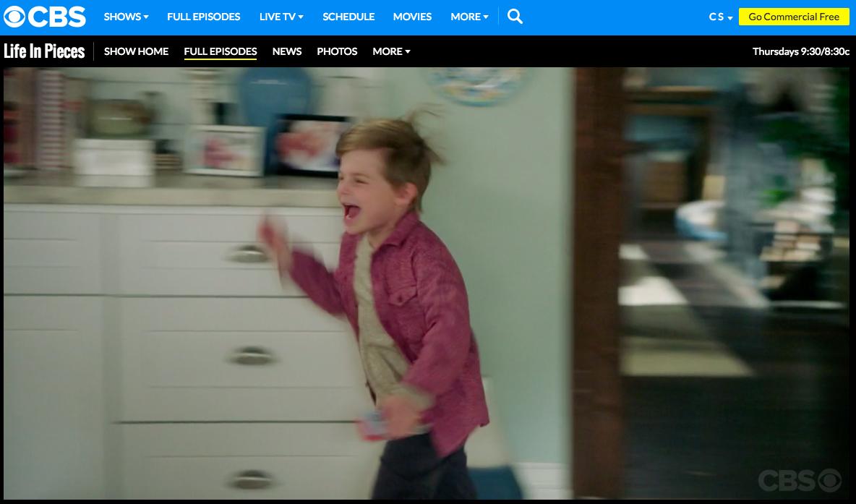The image size is (856, 504).
Task: Expand the SHOWS dropdown menu
Action: click(126, 17)
